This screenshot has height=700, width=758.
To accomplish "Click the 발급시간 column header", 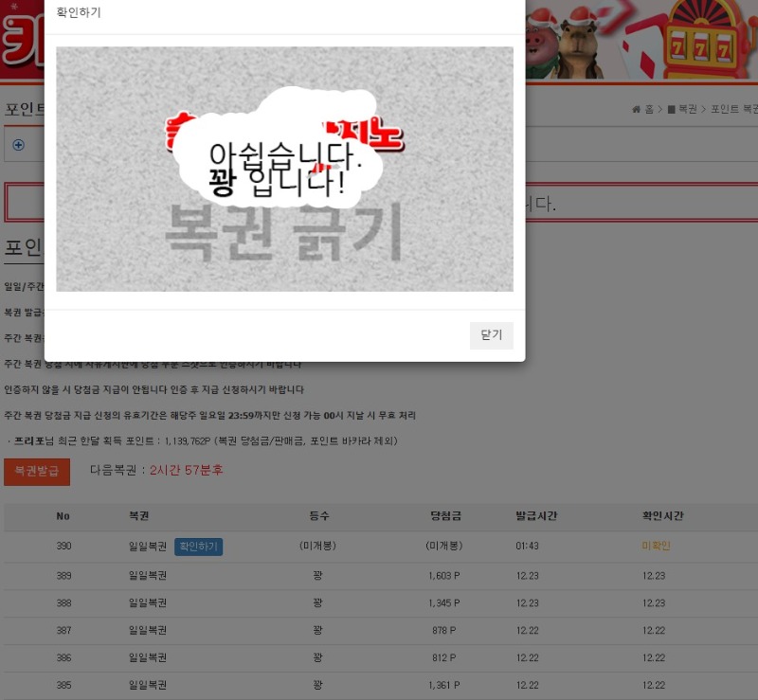I will [535, 516].
